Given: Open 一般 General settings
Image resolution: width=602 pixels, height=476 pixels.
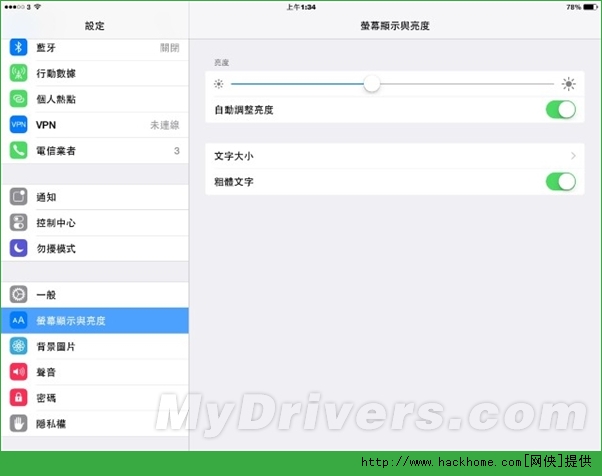Looking at the screenshot, I should click(95, 294).
